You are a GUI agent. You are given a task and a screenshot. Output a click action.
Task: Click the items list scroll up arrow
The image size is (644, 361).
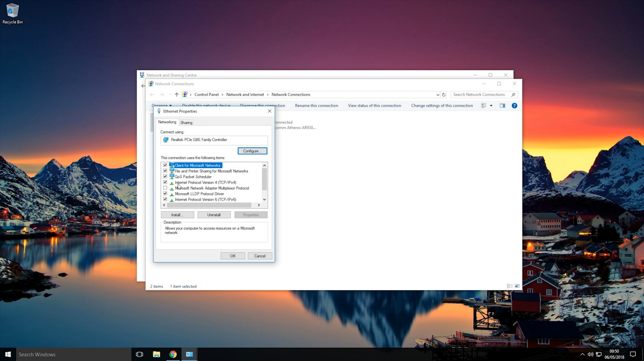tap(264, 165)
